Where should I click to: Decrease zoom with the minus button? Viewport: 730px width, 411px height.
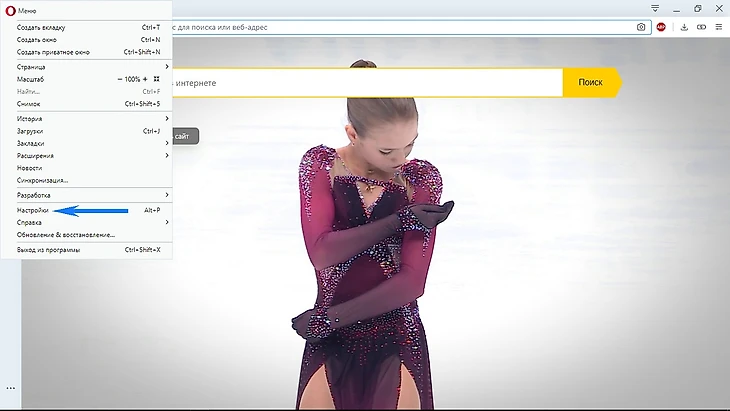pyautogui.click(x=120, y=79)
